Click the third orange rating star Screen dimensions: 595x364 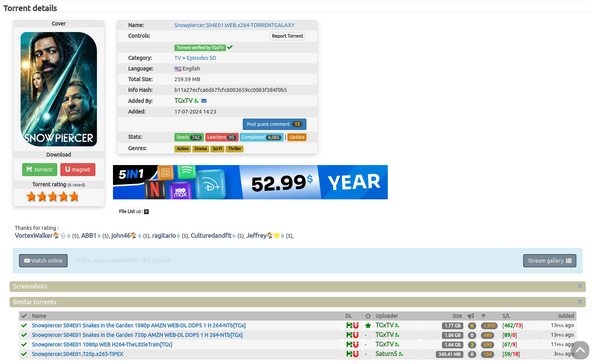coord(53,197)
